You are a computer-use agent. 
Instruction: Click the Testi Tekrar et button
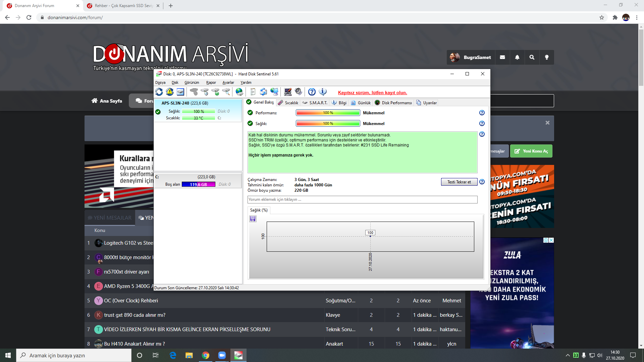459,182
